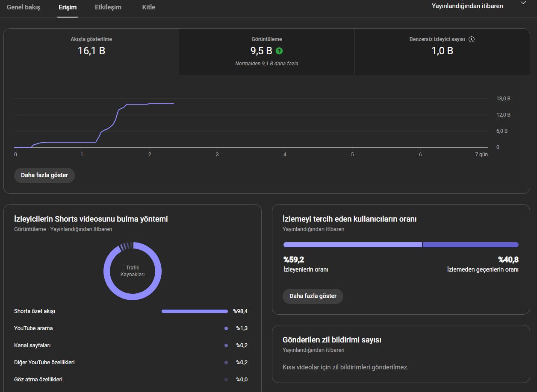Click the dot icon for Göz atma özellikleri
This screenshot has height=392, width=537.
226,380
